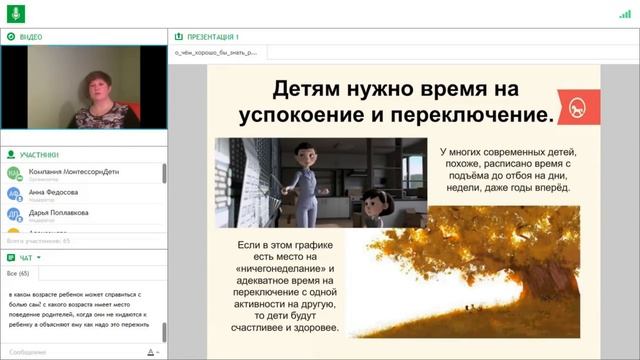The height and width of the screenshot is (360, 640).
Task: Select the Все (65) chat tab
Action: point(18,273)
